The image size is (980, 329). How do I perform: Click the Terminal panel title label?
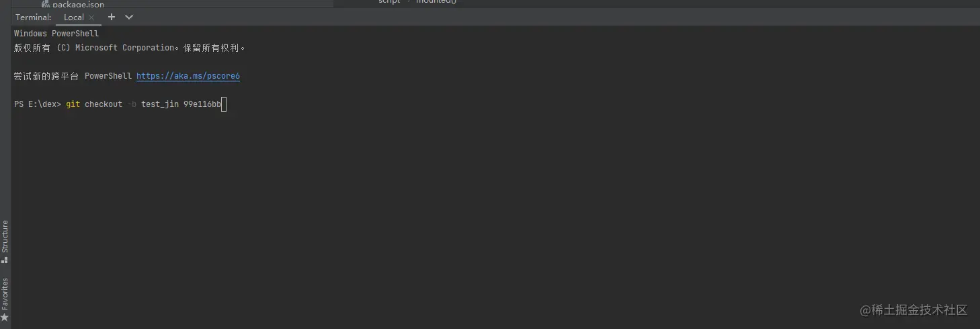(34, 17)
